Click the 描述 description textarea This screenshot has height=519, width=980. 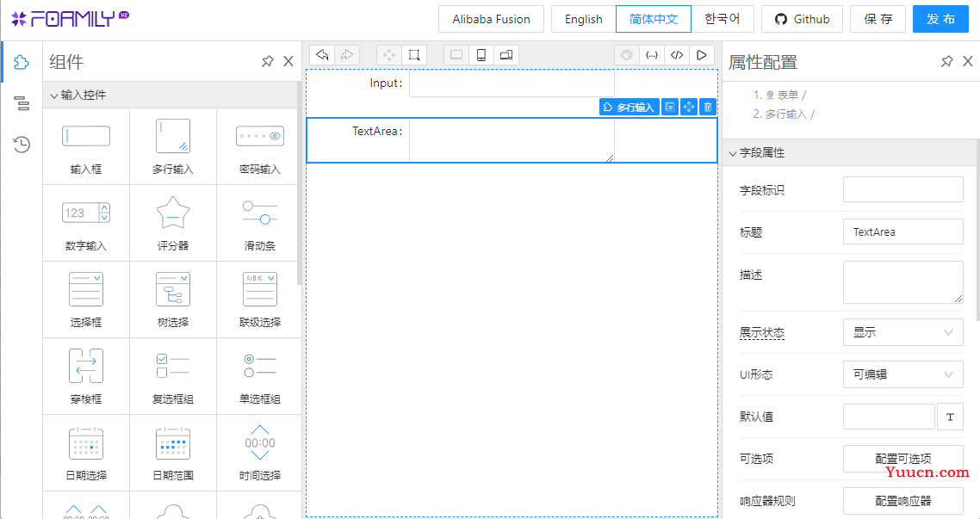click(903, 282)
